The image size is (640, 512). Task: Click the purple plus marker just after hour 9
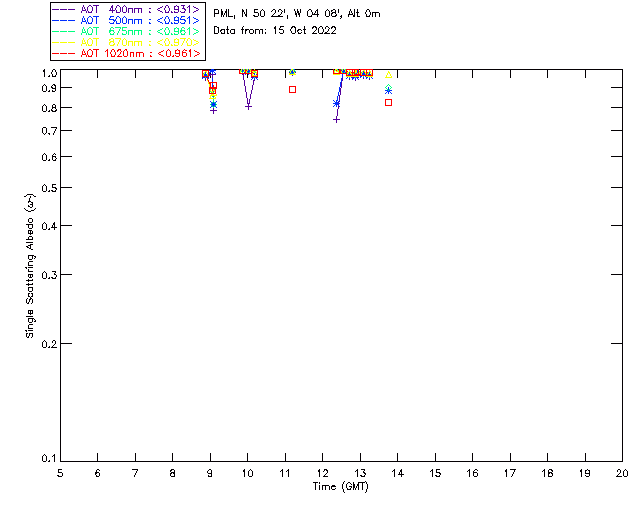(213, 111)
